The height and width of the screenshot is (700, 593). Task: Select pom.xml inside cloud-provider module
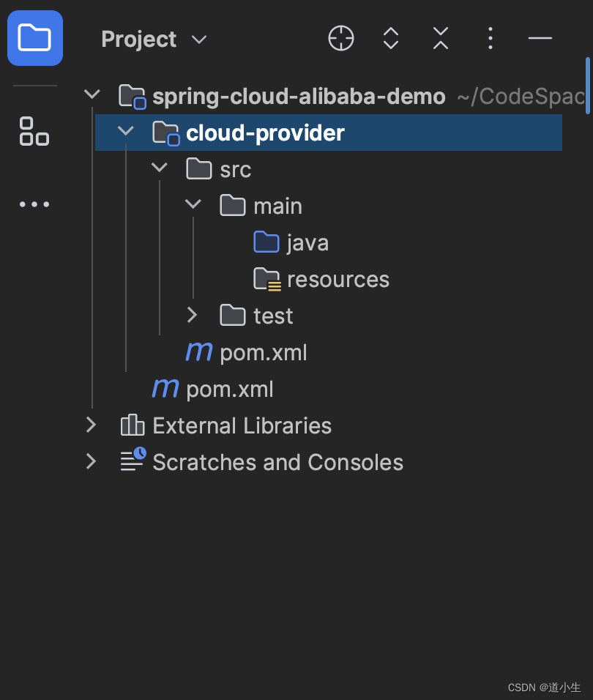[263, 352]
